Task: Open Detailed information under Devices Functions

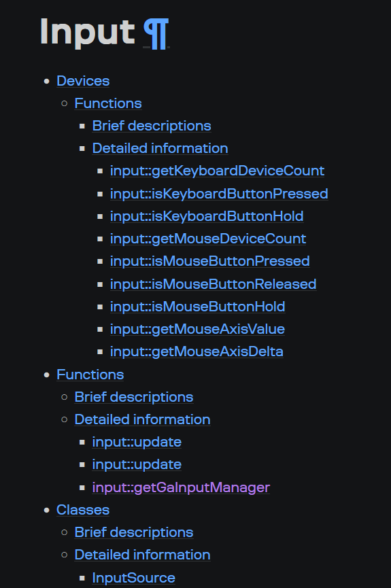Action: tap(160, 148)
